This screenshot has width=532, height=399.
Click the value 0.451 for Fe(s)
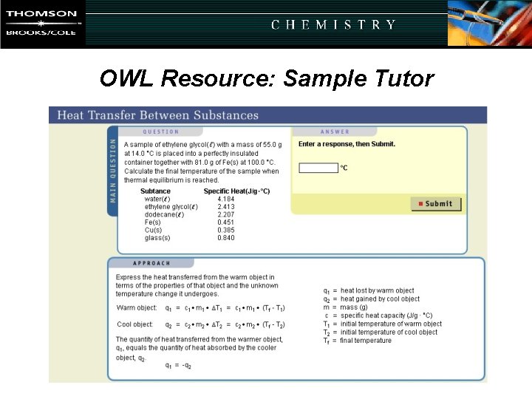(226, 222)
